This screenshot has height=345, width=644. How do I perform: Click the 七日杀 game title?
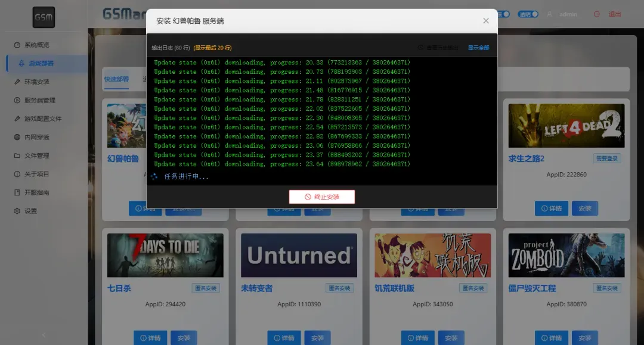tap(119, 288)
